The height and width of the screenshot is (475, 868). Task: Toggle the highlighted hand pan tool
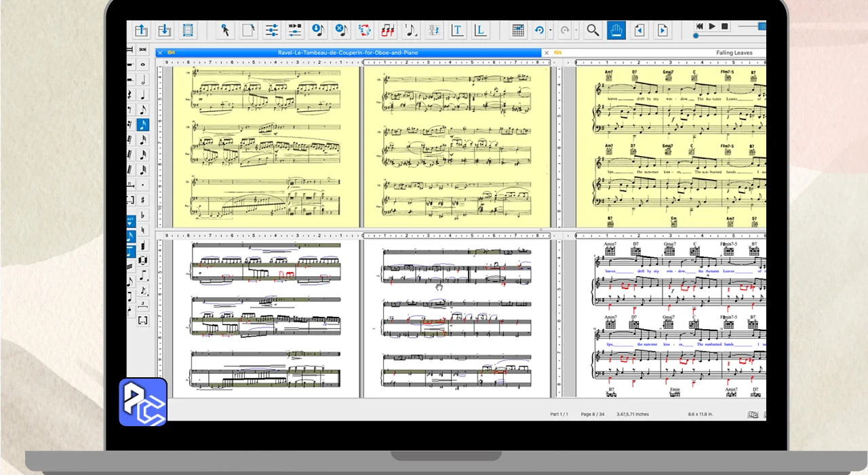coord(616,30)
